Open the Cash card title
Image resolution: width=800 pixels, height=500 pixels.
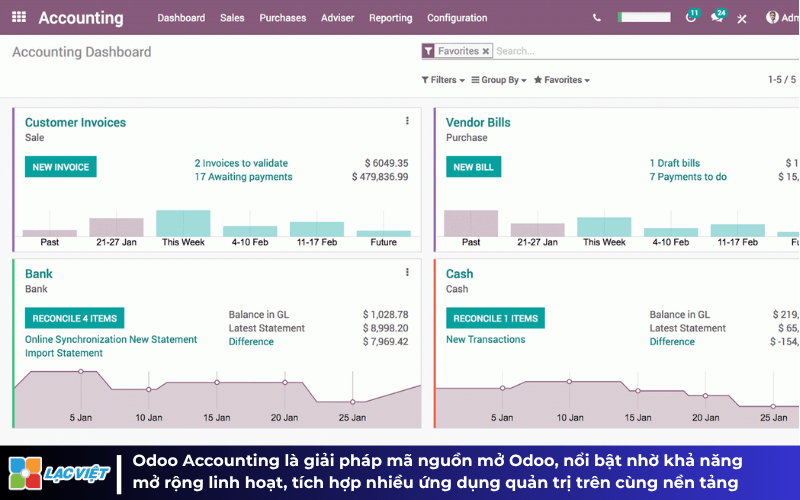(x=459, y=274)
